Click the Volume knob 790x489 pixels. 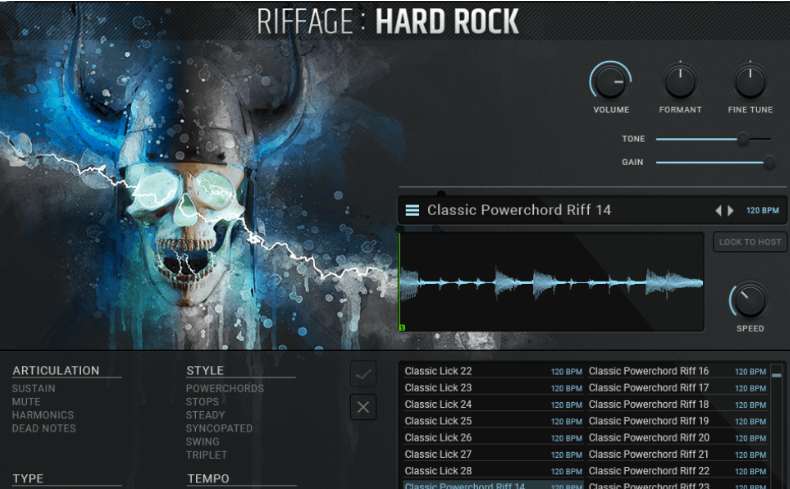coord(611,81)
